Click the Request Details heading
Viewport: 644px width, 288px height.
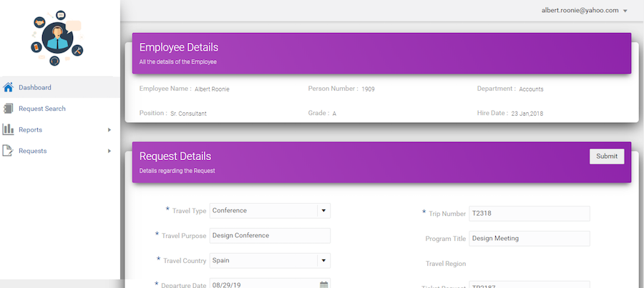pos(175,157)
